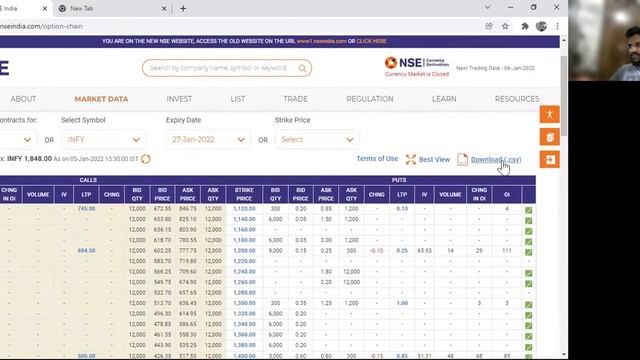Open the RESOURCES menu
Screen dimensions: 640x360
pyautogui.click(x=517, y=99)
